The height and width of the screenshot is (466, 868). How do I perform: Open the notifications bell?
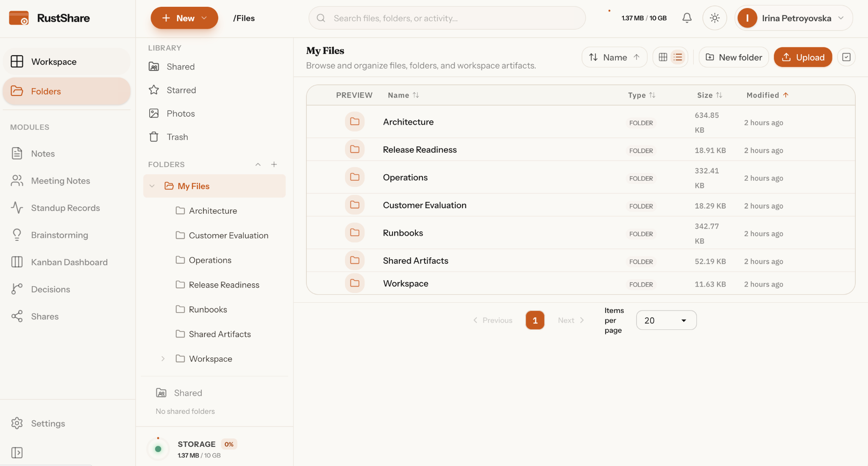click(687, 18)
